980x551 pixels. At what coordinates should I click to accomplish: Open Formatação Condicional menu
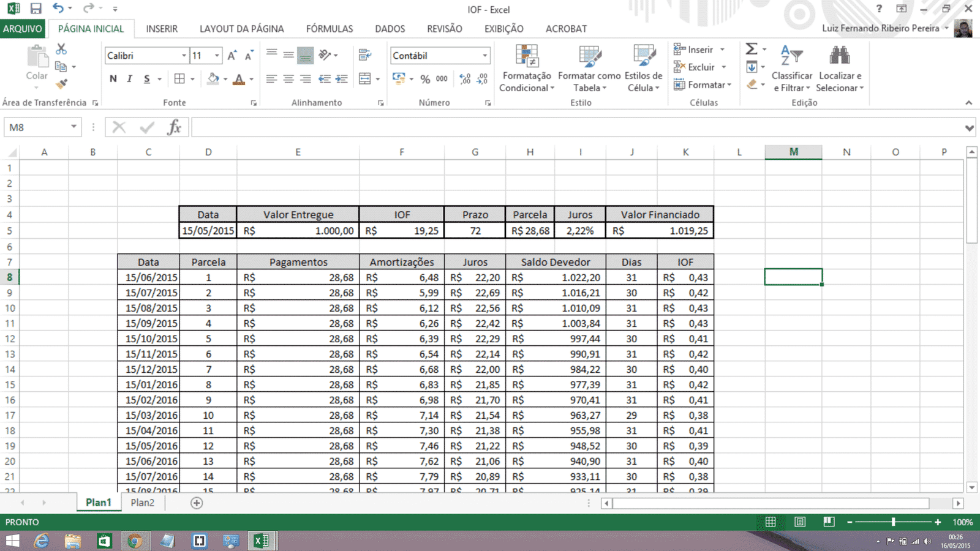pyautogui.click(x=526, y=69)
